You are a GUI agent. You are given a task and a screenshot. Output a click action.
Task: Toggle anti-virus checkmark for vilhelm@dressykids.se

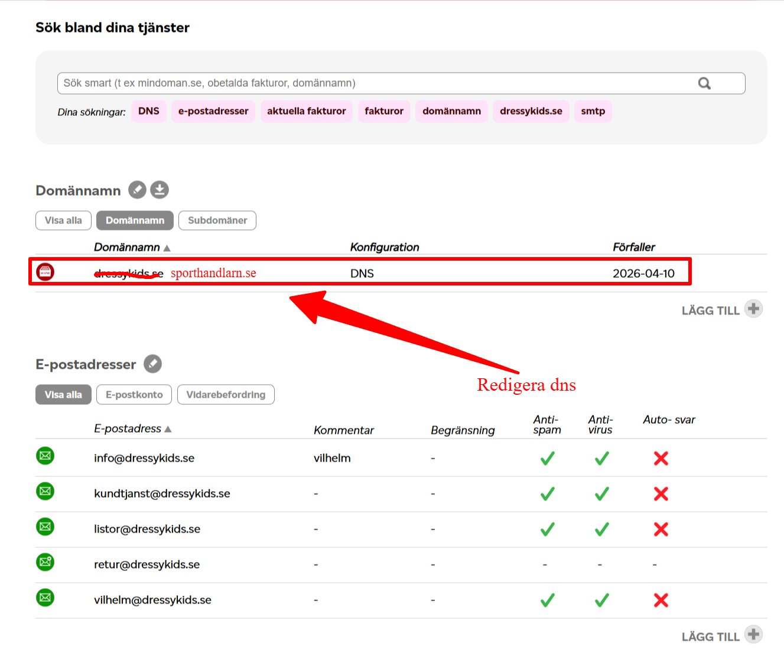(x=601, y=600)
